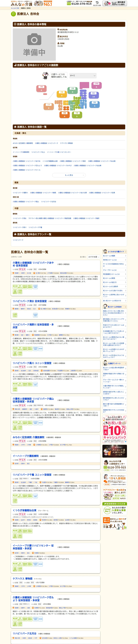
Task: Select the 東北 region box showing 14
Action: click(x=94, y=95)
